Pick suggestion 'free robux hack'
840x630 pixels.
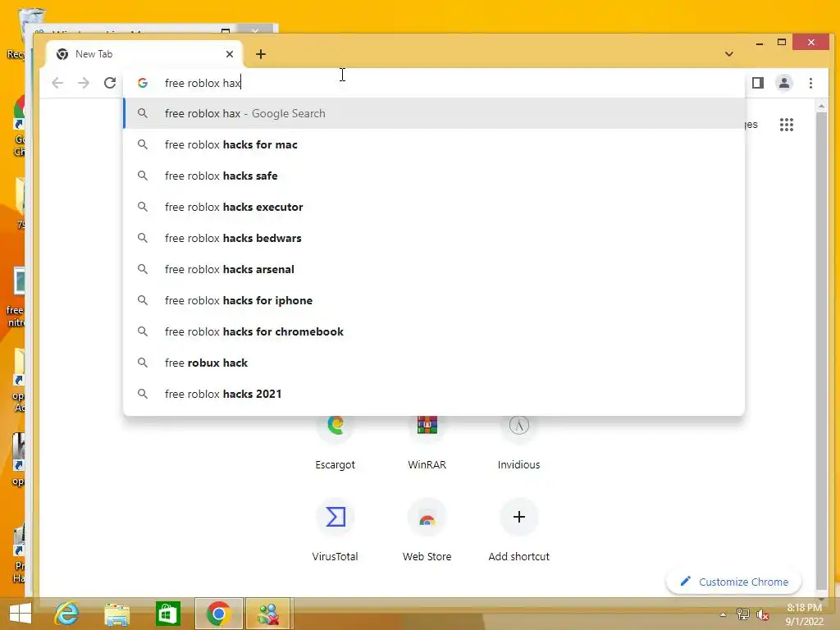434,363
